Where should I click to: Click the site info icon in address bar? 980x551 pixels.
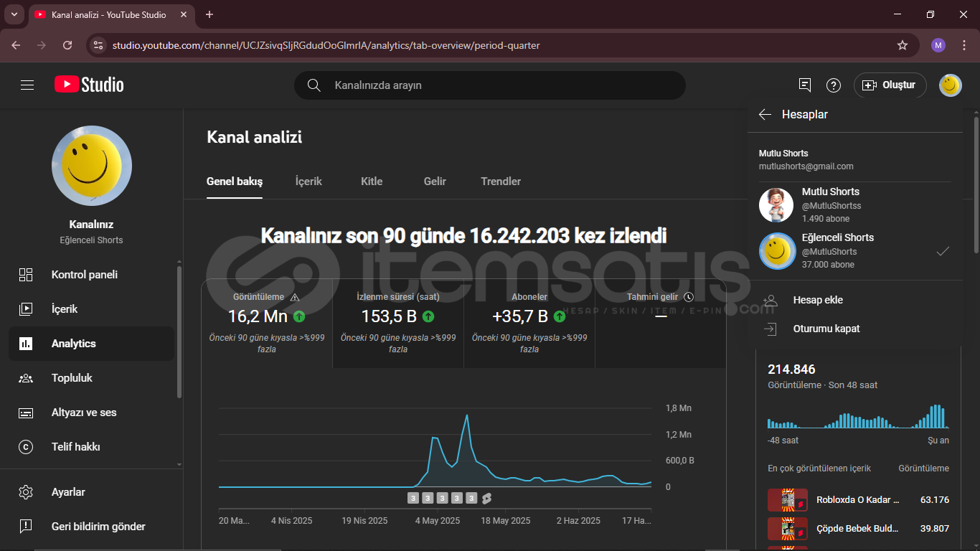pyautogui.click(x=98, y=45)
